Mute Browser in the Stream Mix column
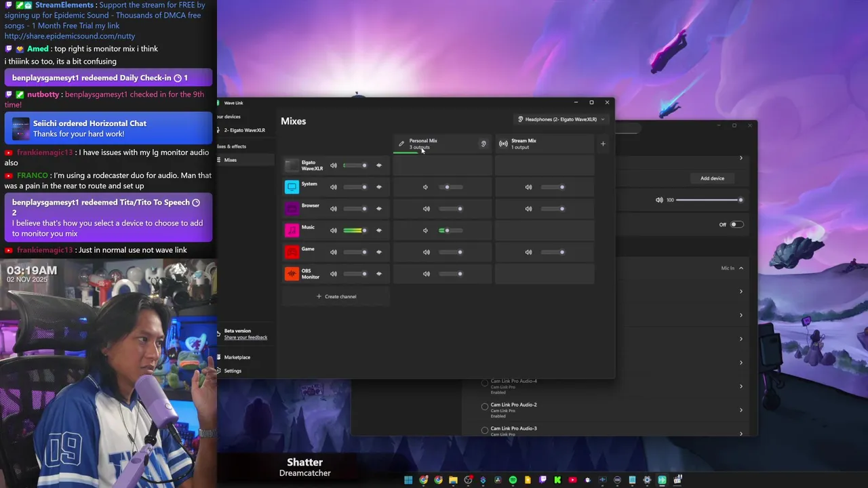 click(529, 209)
